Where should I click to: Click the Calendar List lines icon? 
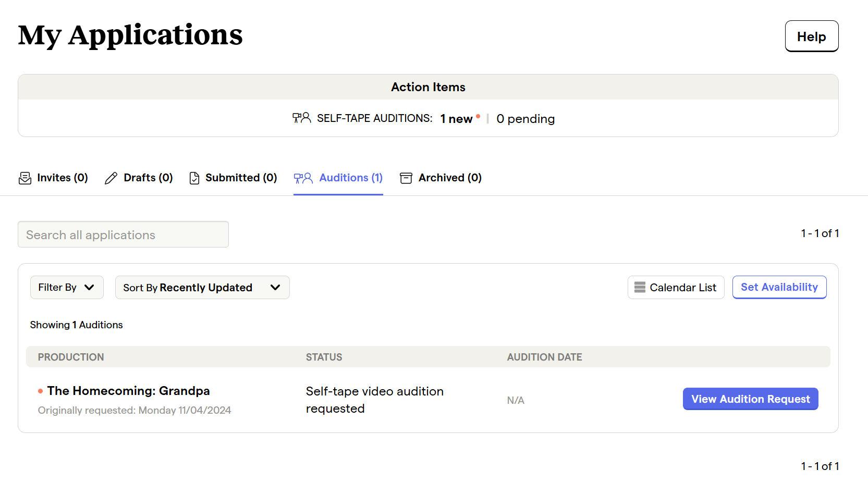tap(640, 287)
